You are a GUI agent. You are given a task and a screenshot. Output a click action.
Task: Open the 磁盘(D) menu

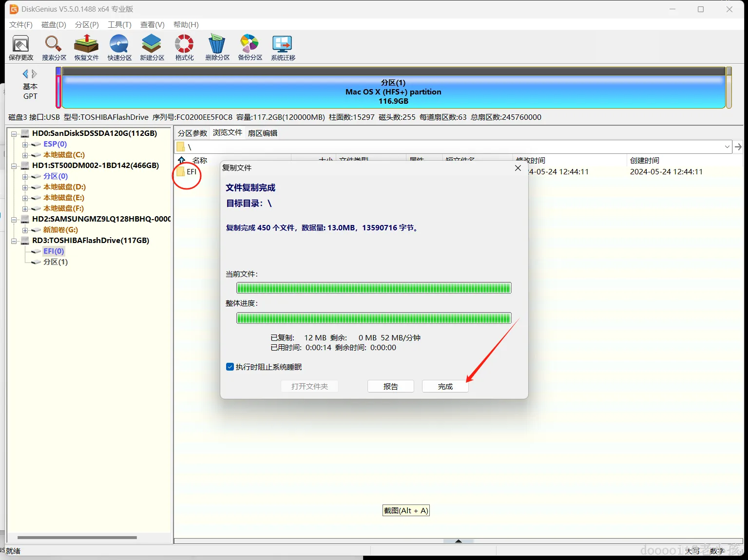click(54, 25)
